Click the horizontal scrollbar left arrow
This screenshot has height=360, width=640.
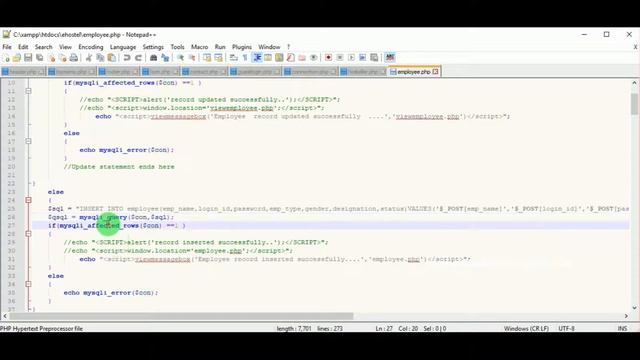[x=5, y=316]
